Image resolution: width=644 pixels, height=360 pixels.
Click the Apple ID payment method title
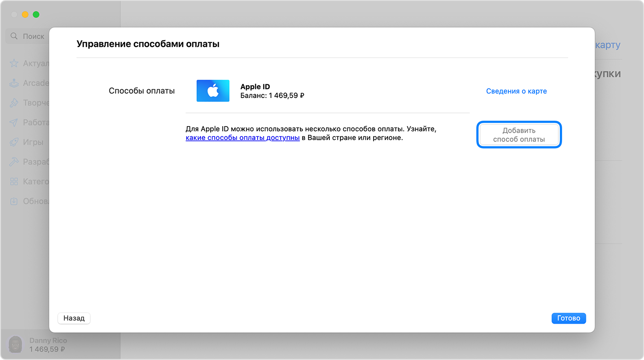255,87
